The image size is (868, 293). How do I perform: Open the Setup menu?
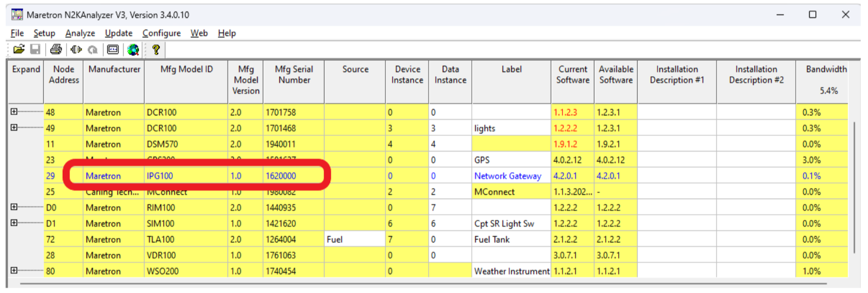tap(44, 33)
